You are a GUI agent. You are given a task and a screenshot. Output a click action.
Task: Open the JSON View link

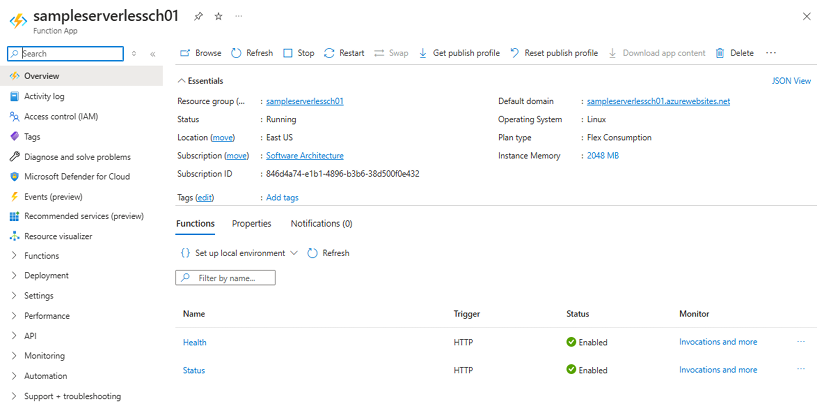point(791,81)
